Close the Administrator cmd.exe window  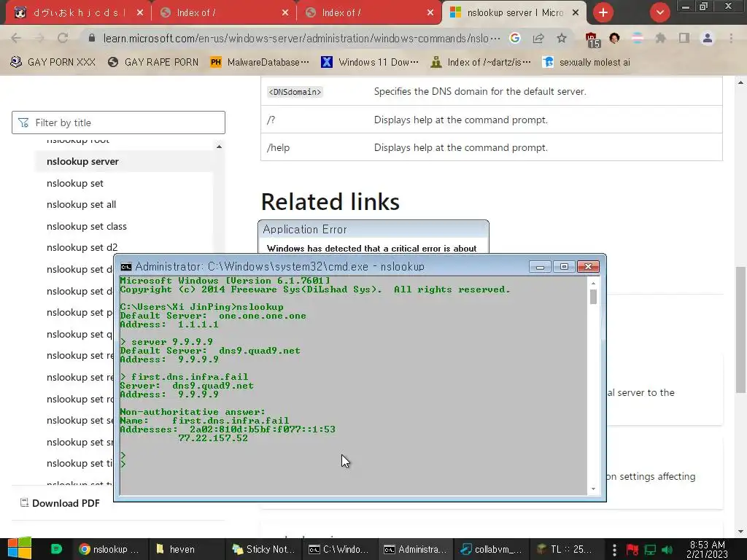click(x=588, y=267)
